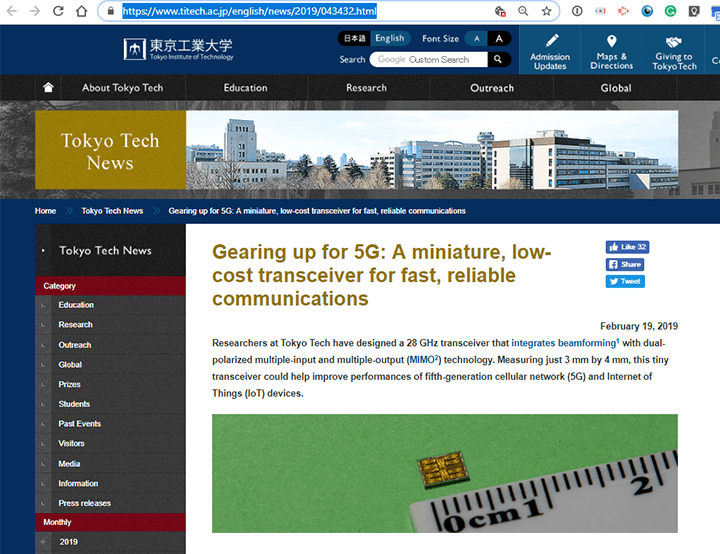Viewport: 720px width, 554px height.
Task: Select Education category in sidebar
Action: pos(76,305)
